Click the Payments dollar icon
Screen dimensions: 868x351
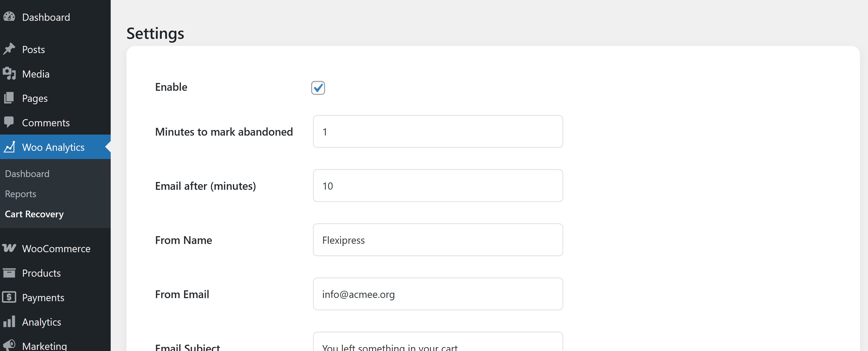click(x=10, y=297)
